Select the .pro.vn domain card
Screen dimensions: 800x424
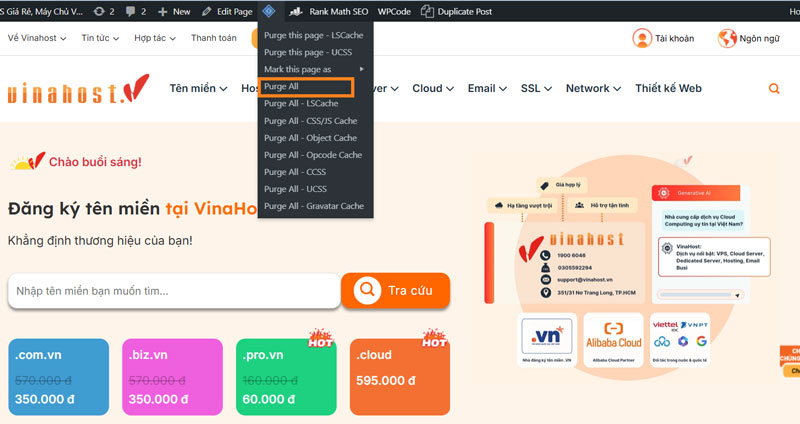(x=286, y=377)
